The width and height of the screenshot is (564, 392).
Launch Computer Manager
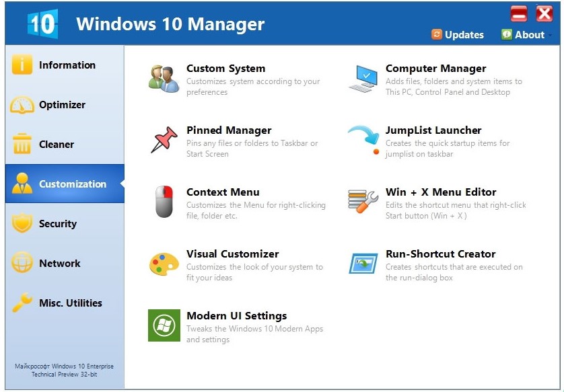tap(435, 68)
